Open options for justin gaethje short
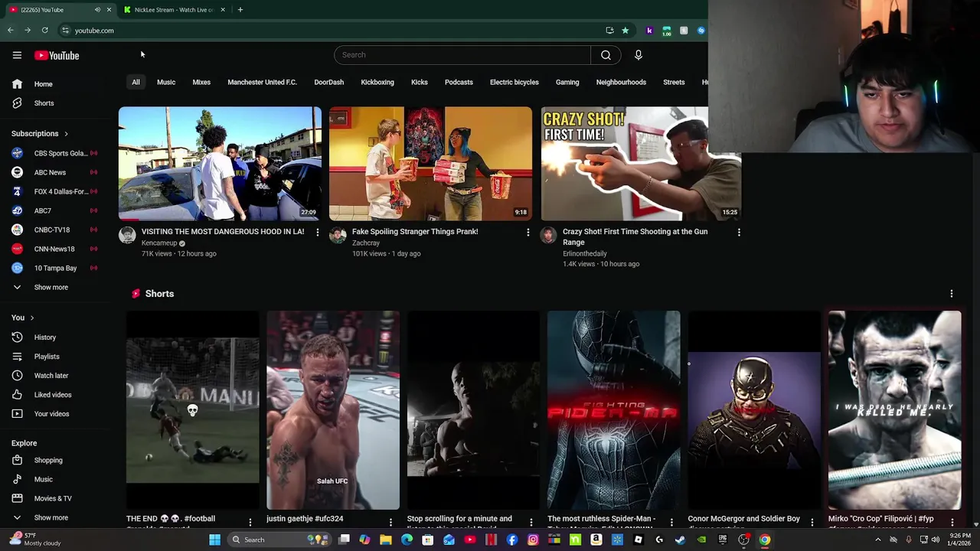This screenshot has height=551, width=980. point(390,522)
